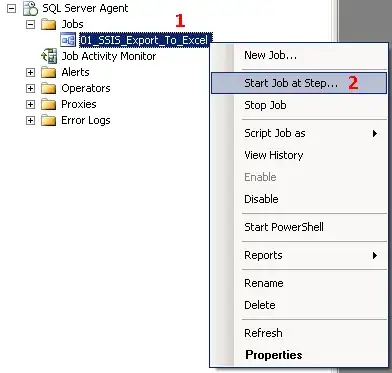Screen dimensions: 392x373
Task: Expand the Error Logs folder node
Action: [x=30, y=120]
